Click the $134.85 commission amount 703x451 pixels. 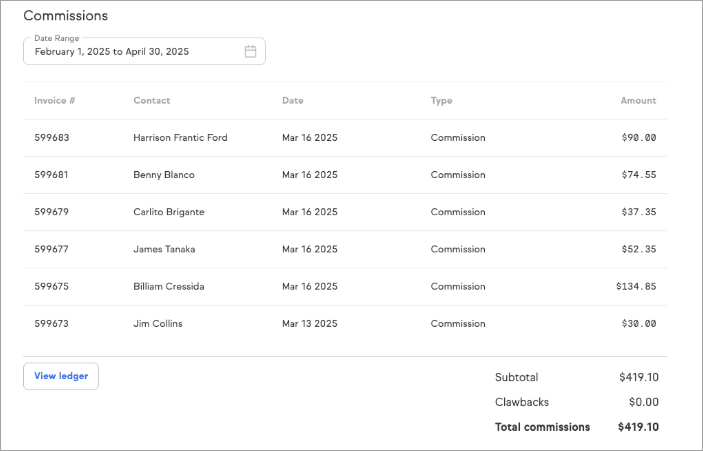point(636,286)
